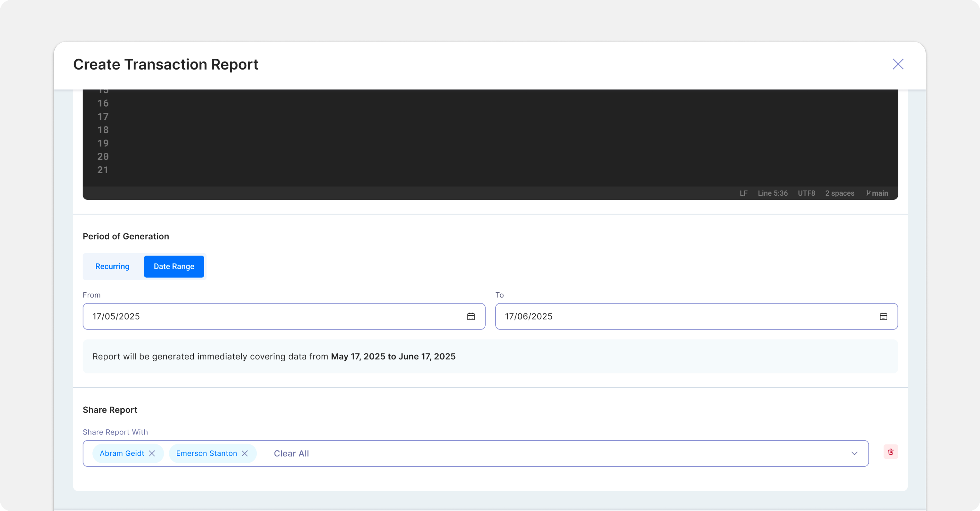Viewport: 980px width, 511px height.
Task: Delete the share report row with trash icon
Action: tap(890, 452)
